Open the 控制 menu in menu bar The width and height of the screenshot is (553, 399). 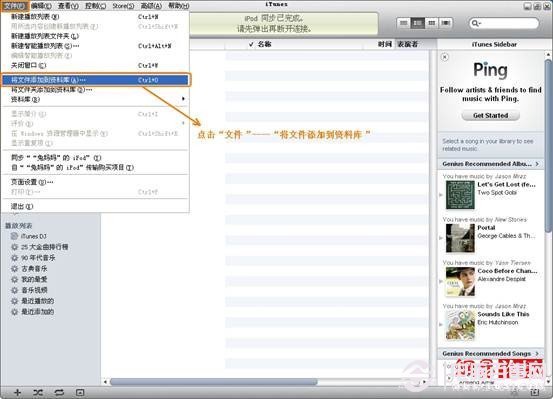(x=96, y=6)
